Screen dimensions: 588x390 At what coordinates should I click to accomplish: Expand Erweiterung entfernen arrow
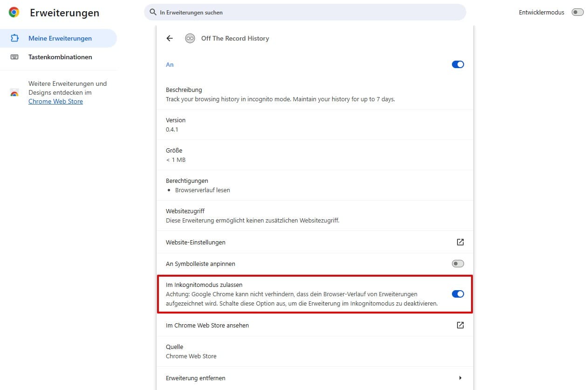(460, 378)
